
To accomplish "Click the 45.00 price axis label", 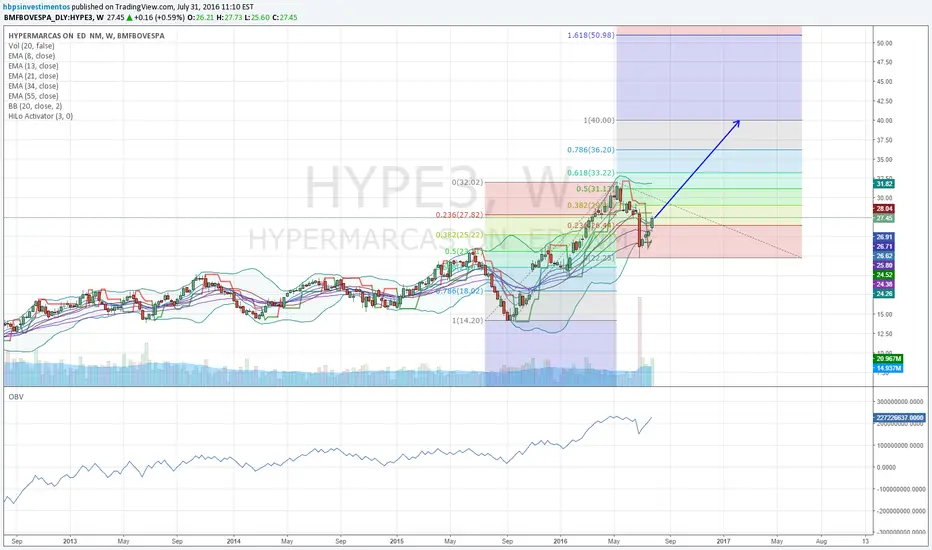I will [x=884, y=82].
